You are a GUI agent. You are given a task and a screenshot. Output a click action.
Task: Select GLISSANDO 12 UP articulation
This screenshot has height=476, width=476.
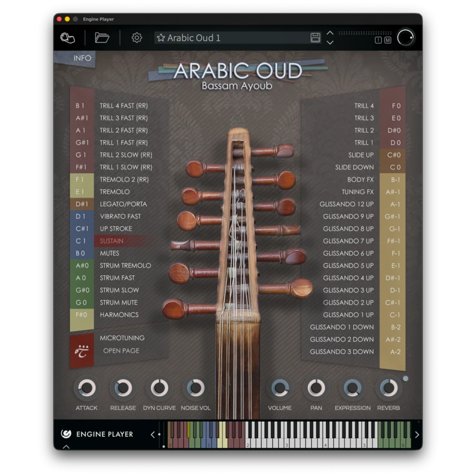[x=347, y=204]
